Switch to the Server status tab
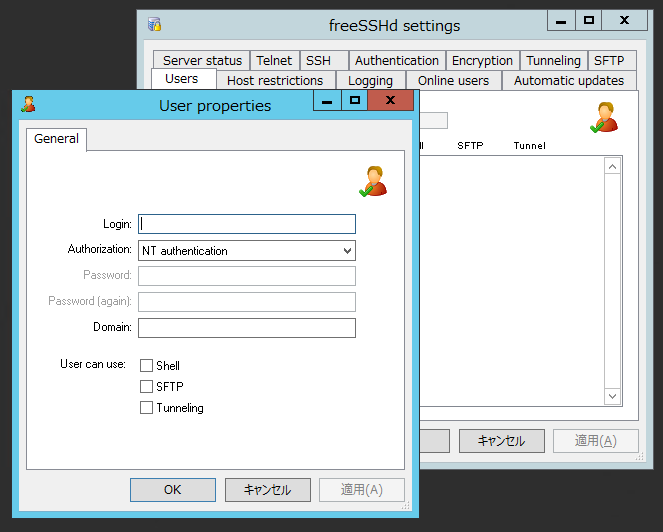This screenshot has height=532, width=663. tap(202, 60)
